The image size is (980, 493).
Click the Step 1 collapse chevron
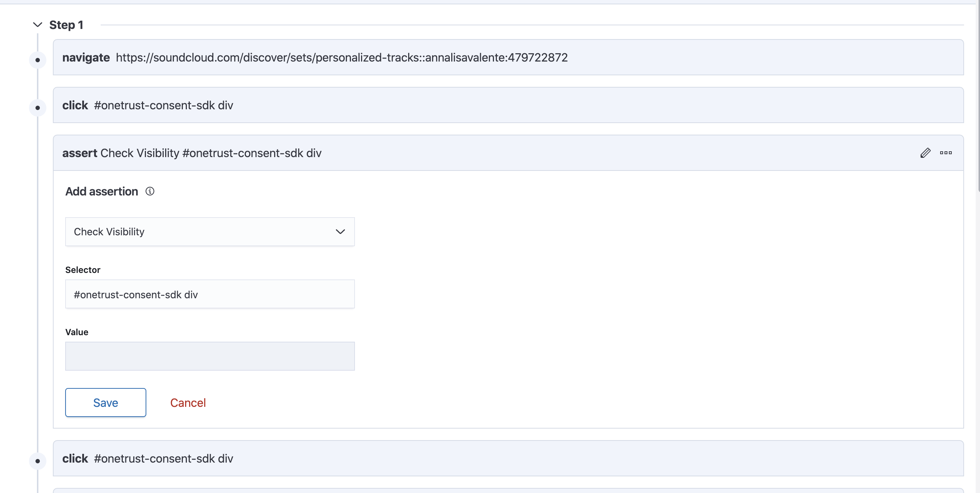tap(38, 25)
